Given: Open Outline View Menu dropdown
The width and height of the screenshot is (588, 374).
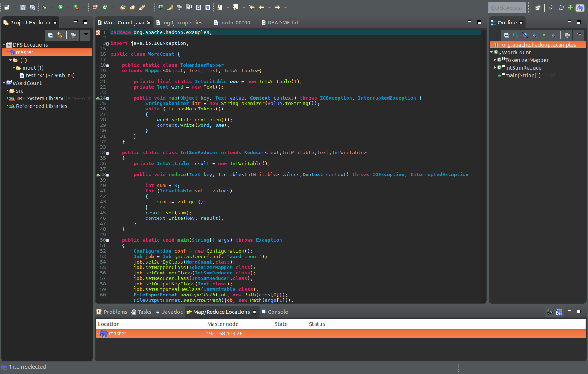Looking at the screenshot, I should (579, 35).
